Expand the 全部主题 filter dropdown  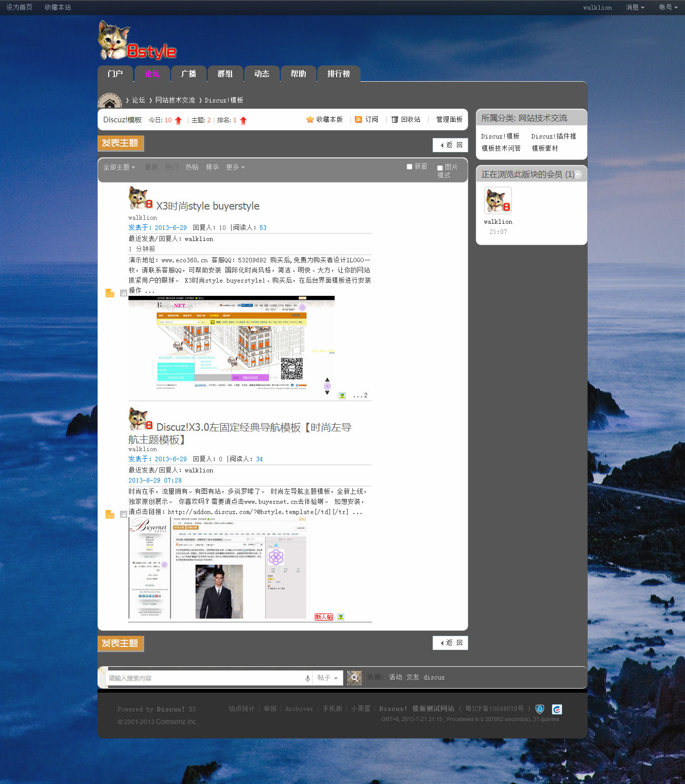(x=119, y=167)
